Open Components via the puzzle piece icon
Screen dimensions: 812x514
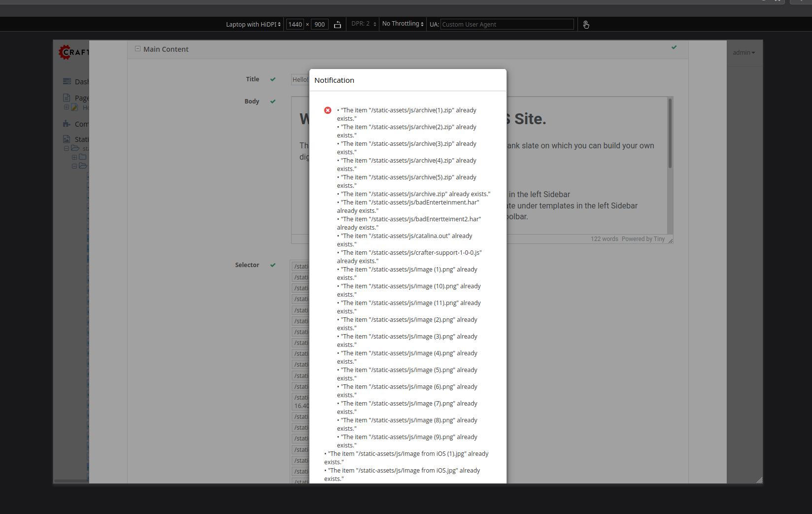click(x=67, y=124)
